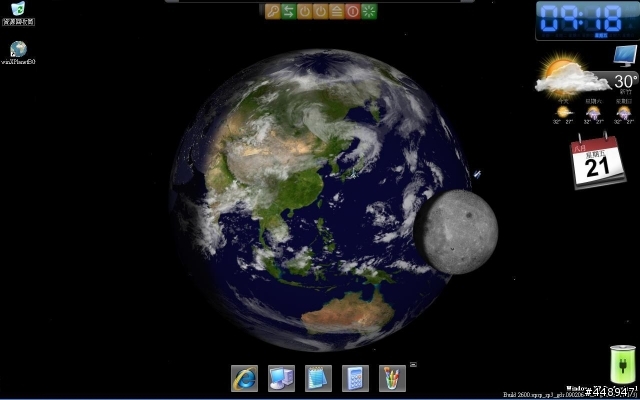
Task: Click the Moon on the wallpaper
Action: point(456,232)
